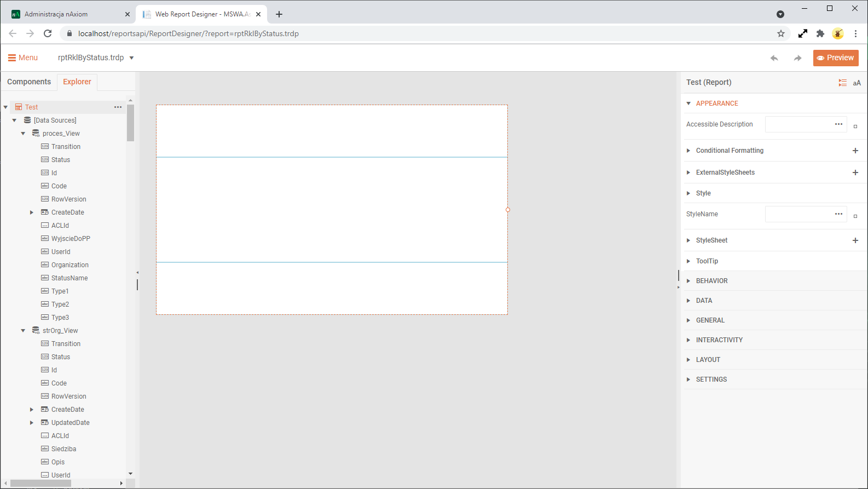Expand the CreateDate field under proces_View
This screenshot has height=489, width=868.
pyautogui.click(x=32, y=212)
